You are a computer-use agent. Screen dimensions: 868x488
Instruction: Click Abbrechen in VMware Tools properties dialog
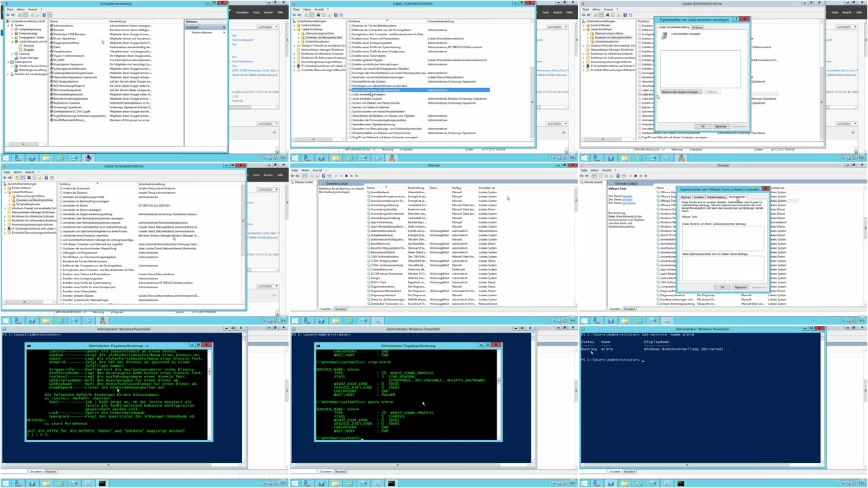(x=741, y=287)
